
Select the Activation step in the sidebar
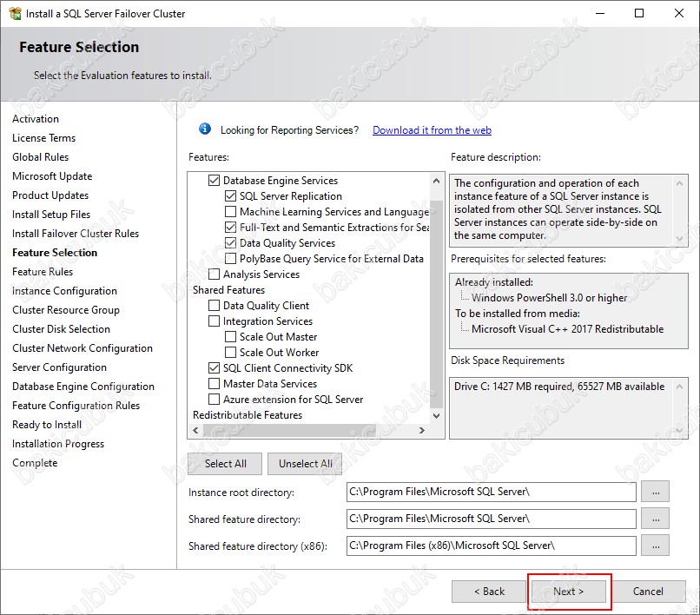click(x=36, y=119)
